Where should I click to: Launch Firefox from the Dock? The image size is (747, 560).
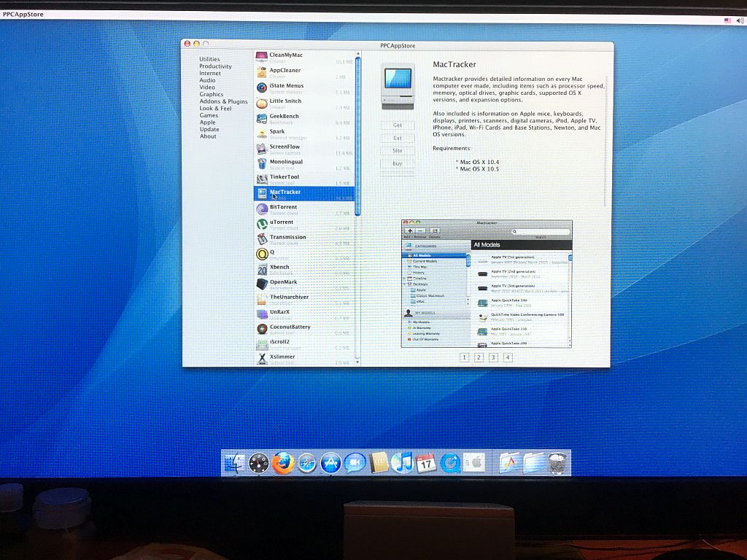coord(282,463)
